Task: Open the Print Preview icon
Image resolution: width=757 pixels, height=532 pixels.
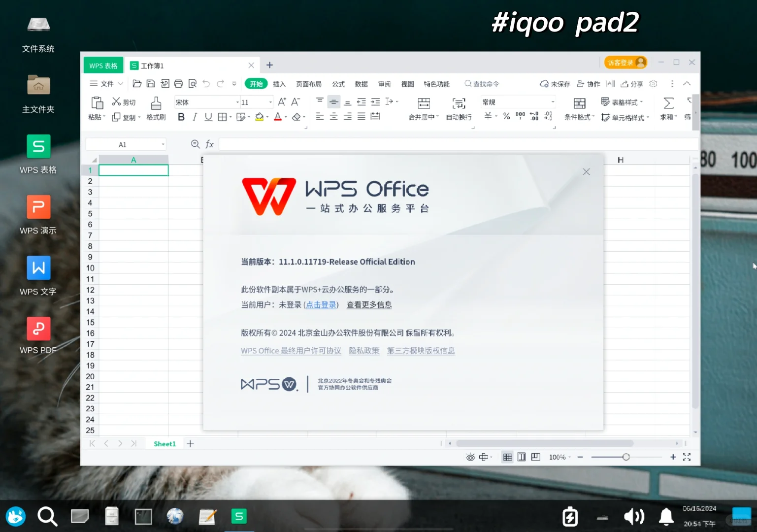Action: (x=192, y=83)
